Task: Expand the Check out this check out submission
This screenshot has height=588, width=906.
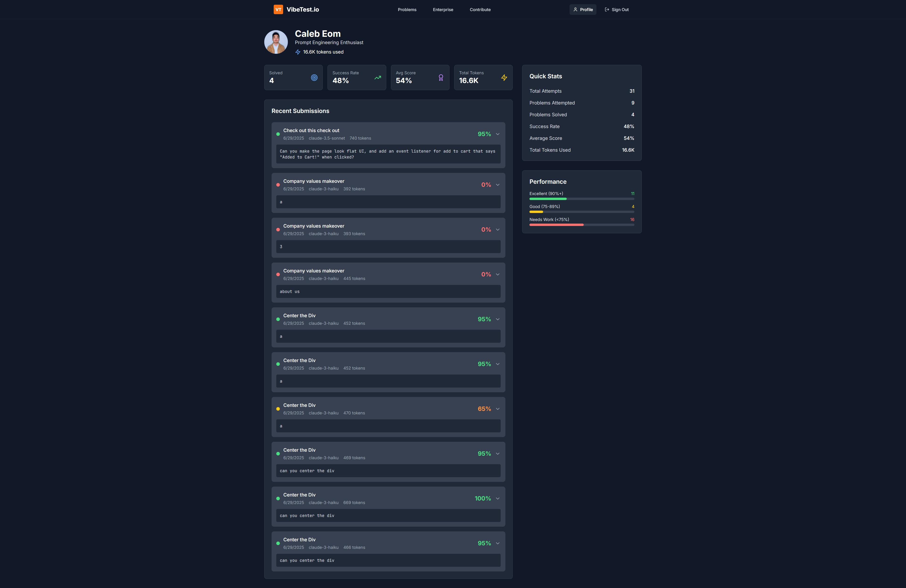Action: point(498,134)
